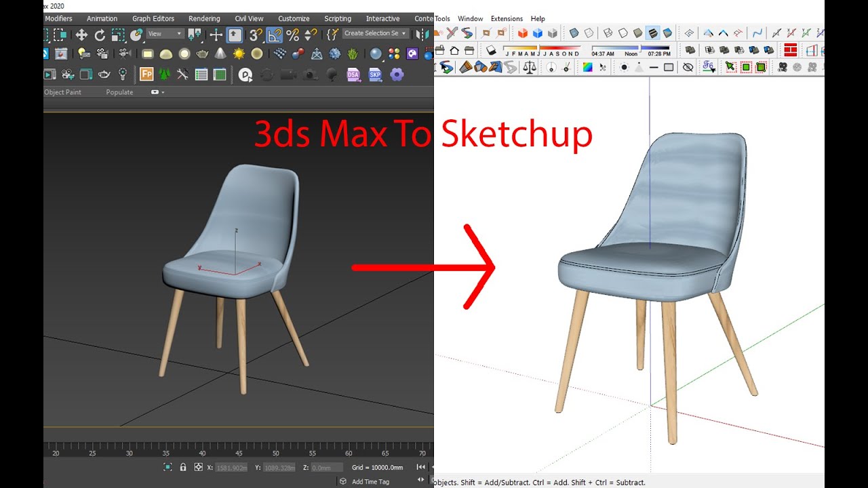This screenshot has height=488, width=868.
Task: Toggle the 3D Snaps button
Action: [x=256, y=35]
